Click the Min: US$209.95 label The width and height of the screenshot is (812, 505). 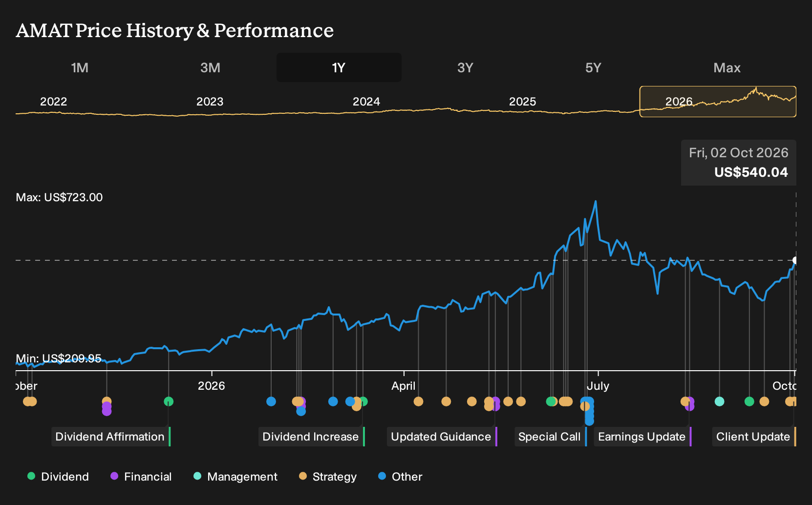59,358
